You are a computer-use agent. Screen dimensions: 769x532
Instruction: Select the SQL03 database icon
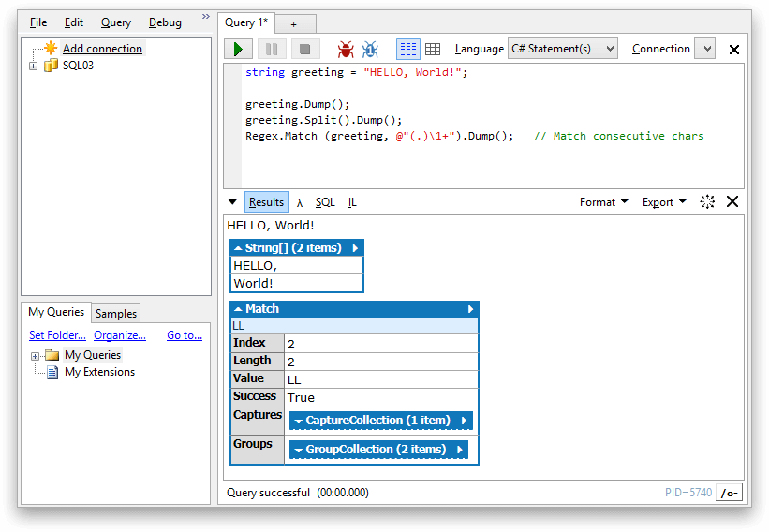click(x=51, y=66)
